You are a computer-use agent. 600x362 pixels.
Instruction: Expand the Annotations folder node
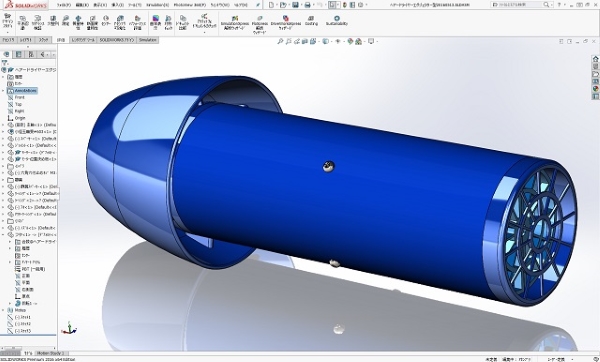[x=3, y=91]
